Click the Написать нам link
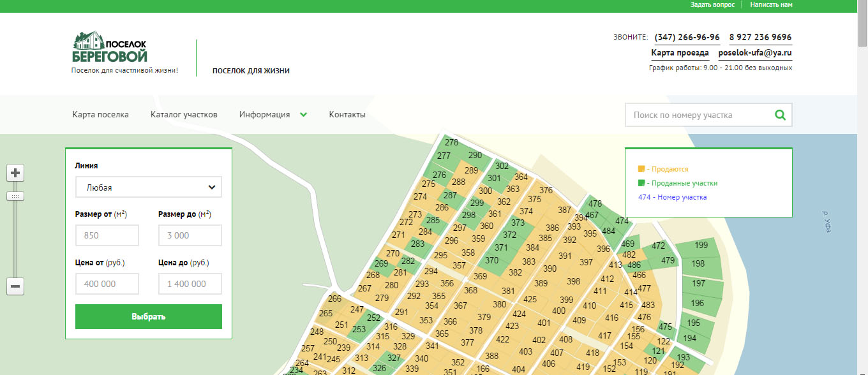Screen dimensions: 868x375 tap(771, 4)
